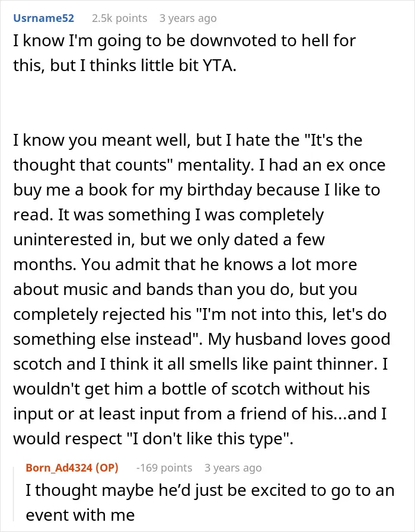Viewport: 415px width, 532px height.
Task: Click the line "event with me"
Action: (80, 515)
